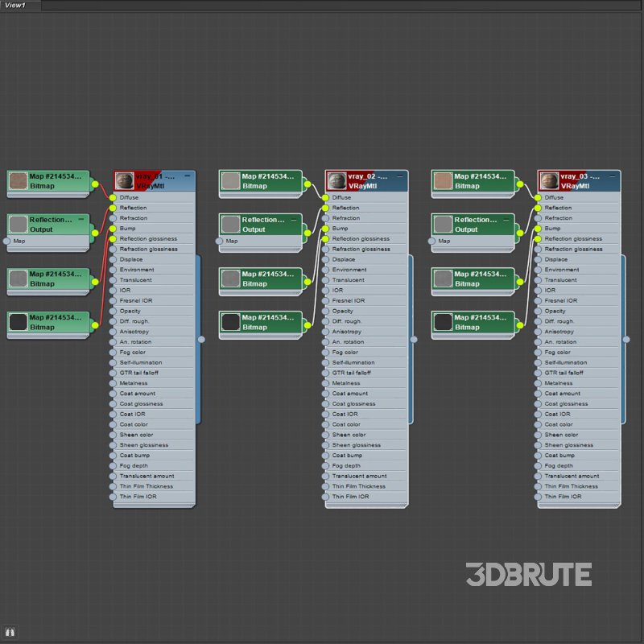Collapse the vray_02 VRayMtl node
The width and height of the screenshot is (644, 644).
[400, 175]
